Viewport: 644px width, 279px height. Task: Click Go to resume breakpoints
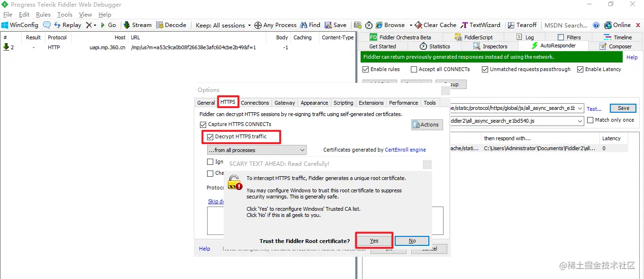click(x=108, y=25)
